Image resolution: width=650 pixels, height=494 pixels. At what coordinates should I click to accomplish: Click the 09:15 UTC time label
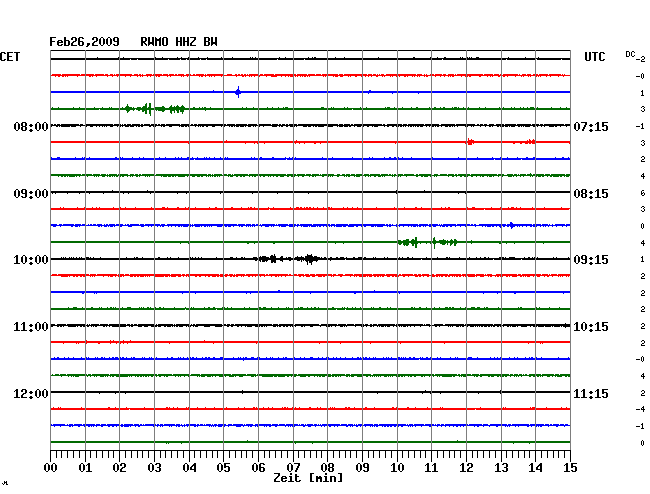click(x=591, y=260)
